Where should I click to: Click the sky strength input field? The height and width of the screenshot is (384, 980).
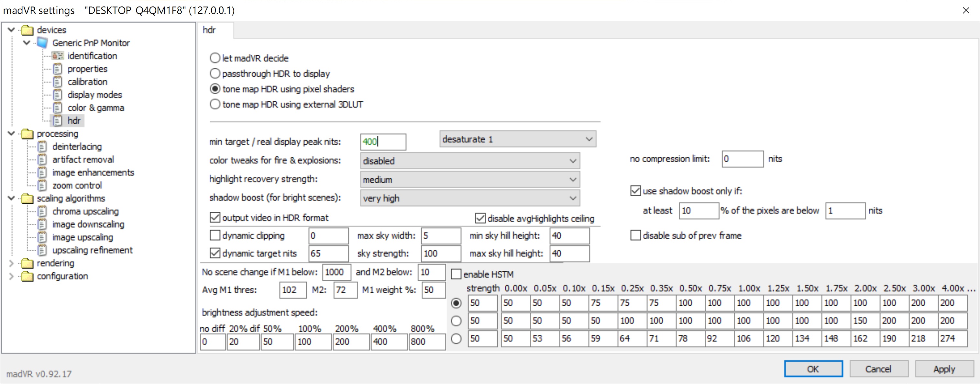click(x=441, y=254)
